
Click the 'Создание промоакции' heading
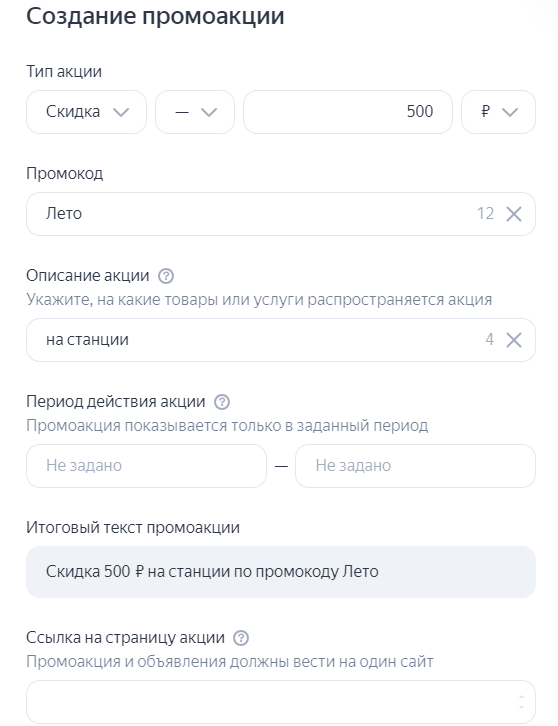(155, 16)
